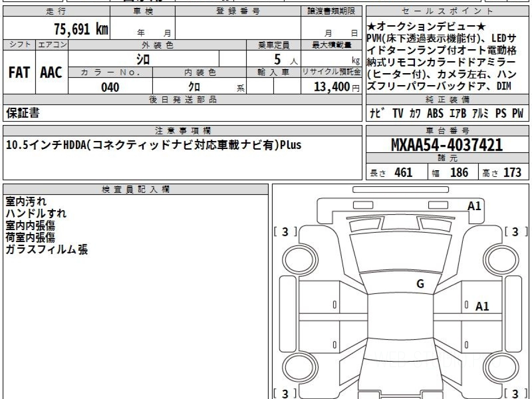The image size is (532, 399).
Task: Select the 室内内張傷 inspector note
Action: [x=31, y=226]
